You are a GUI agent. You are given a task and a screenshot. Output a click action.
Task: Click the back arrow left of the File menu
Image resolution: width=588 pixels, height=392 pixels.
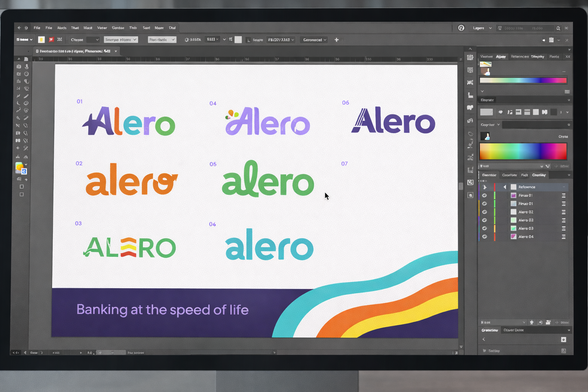click(x=19, y=28)
